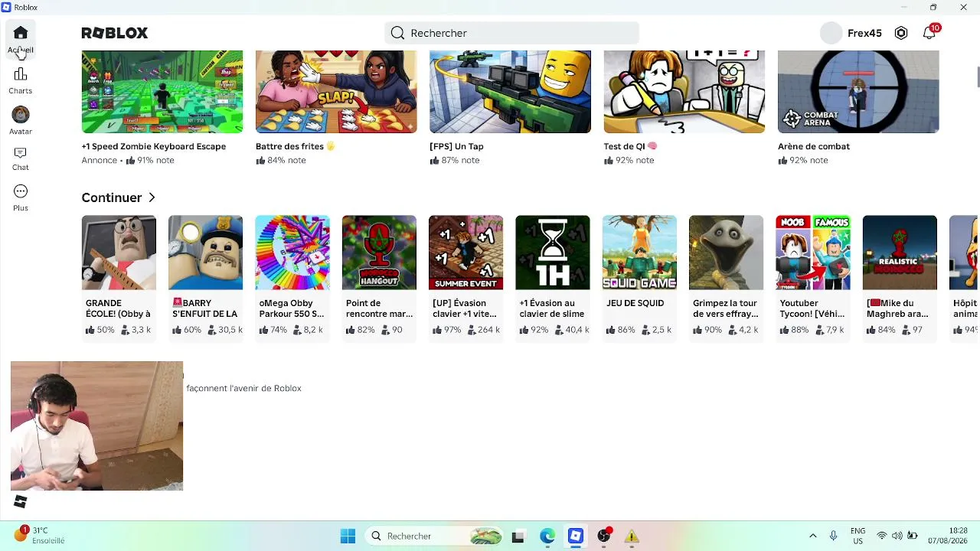Open the BARRY S'ENFUIT DE LA tile image
Image resolution: width=980 pixels, height=551 pixels.
tap(205, 253)
